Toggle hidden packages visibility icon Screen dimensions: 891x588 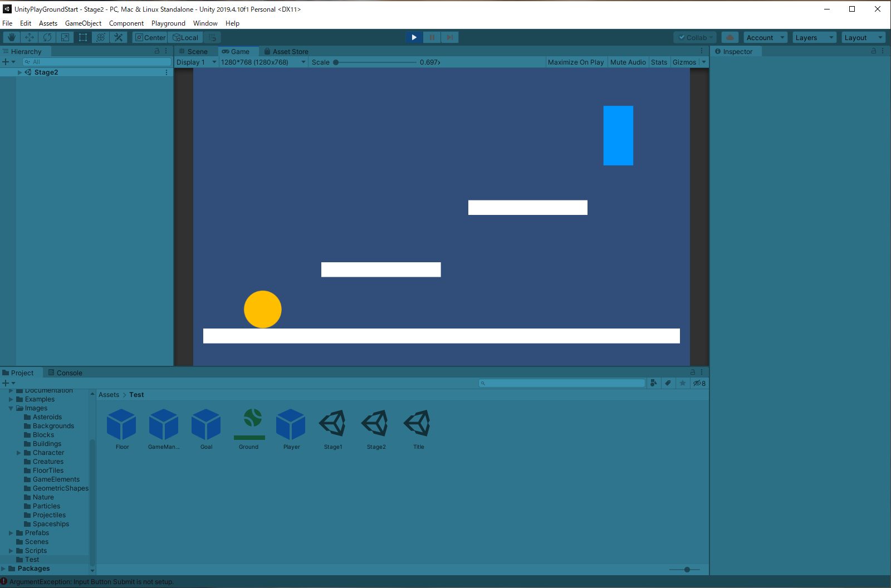[x=699, y=383]
